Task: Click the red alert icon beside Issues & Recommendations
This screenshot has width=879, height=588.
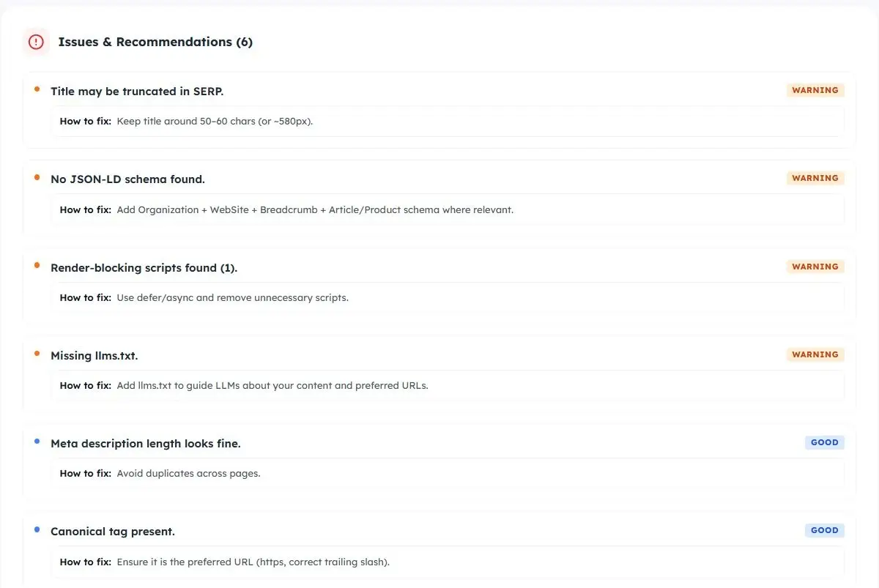Action: (36, 42)
